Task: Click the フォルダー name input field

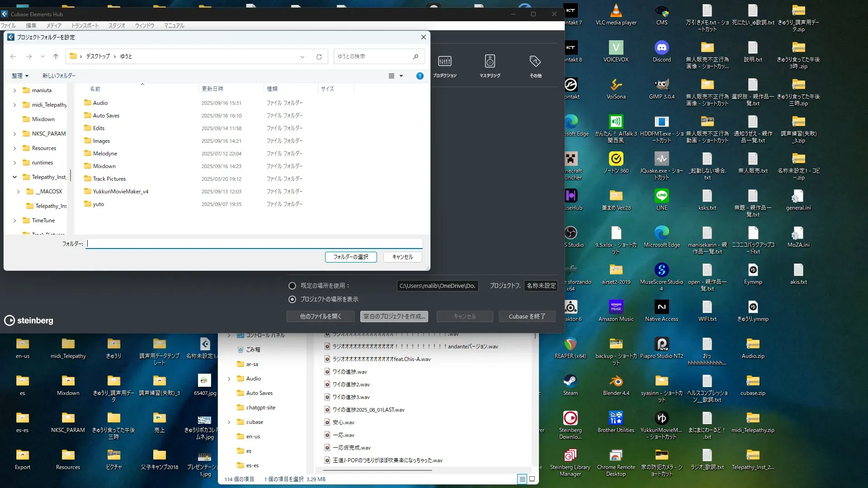Action: [x=255, y=244]
